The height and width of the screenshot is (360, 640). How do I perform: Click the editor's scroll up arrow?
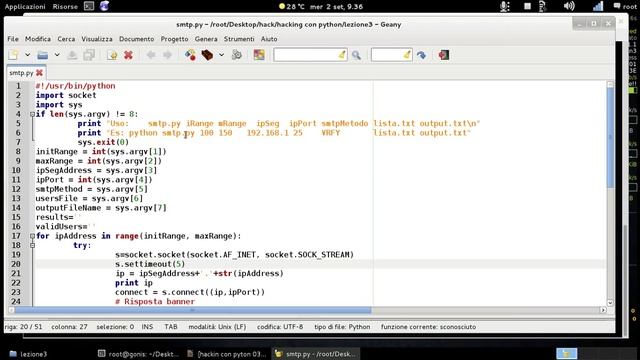point(610,84)
